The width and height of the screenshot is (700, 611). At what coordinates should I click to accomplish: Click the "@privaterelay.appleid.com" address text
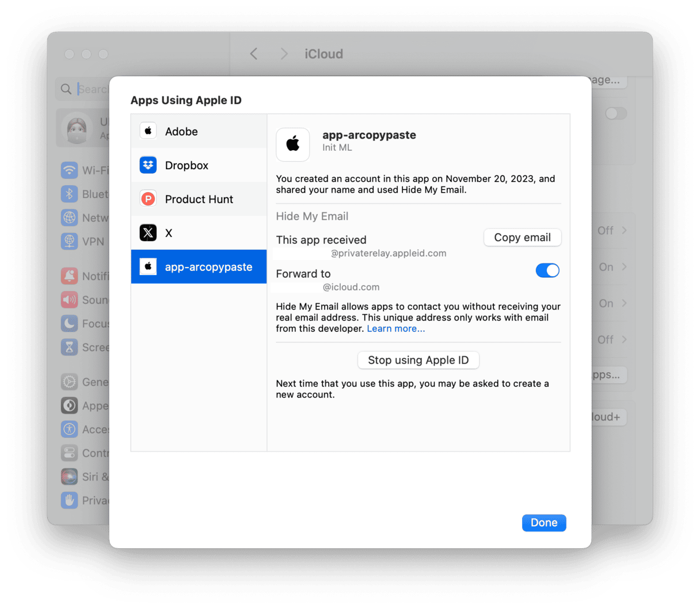pos(389,253)
